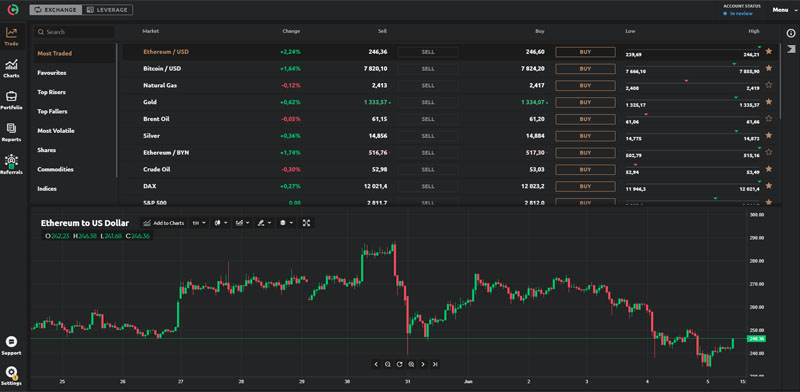This screenshot has height=392, width=800.
Task: Toggle favourite star for Silver
Action: point(769,135)
